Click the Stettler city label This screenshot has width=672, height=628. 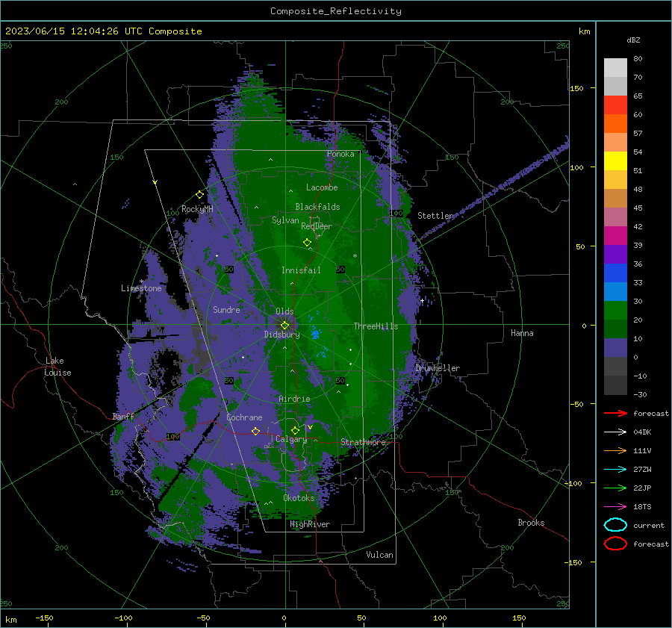point(435,216)
